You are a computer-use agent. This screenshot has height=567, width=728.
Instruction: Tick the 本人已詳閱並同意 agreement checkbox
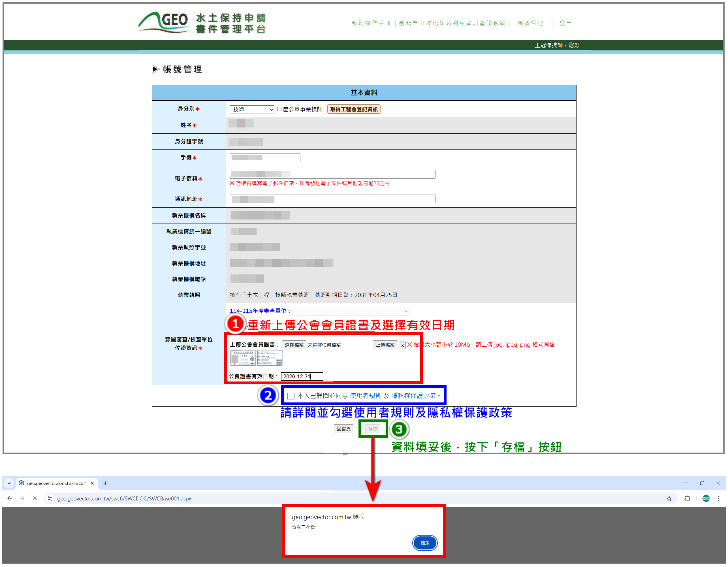click(x=291, y=396)
